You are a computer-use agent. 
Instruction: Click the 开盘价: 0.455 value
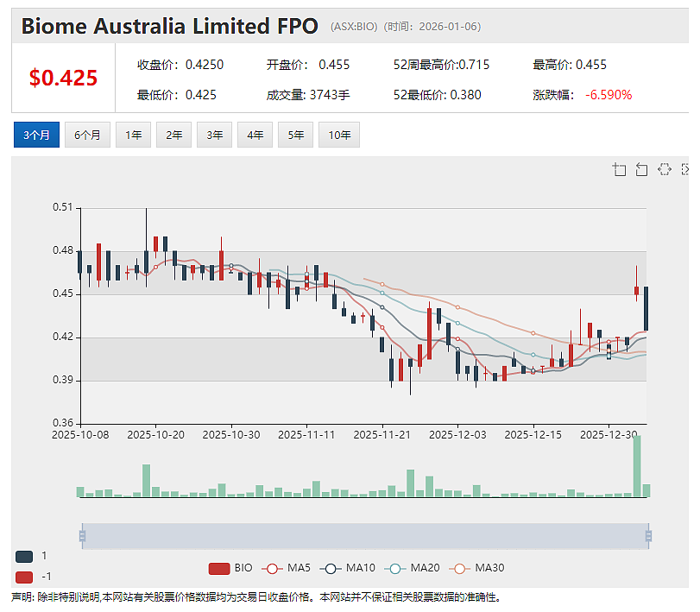point(308,66)
